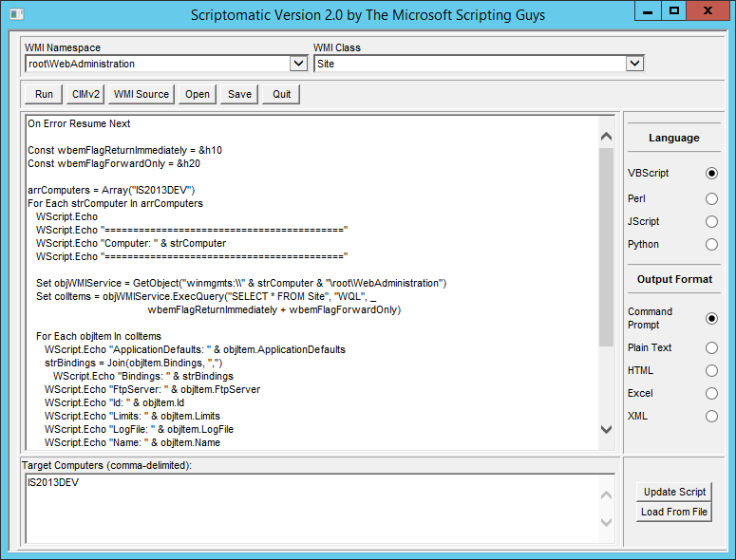Click the script pane vertical scrollbar thumb
This screenshot has width=736, height=560.
coord(606,247)
